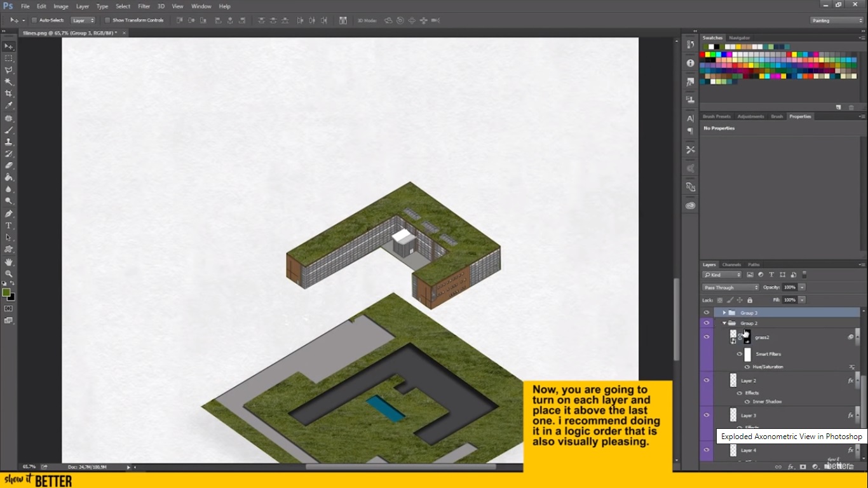Image resolution: width=868 pixels, height=488 pixels.
Task: Expand the Group 3 folder
Action: (724, 312)
